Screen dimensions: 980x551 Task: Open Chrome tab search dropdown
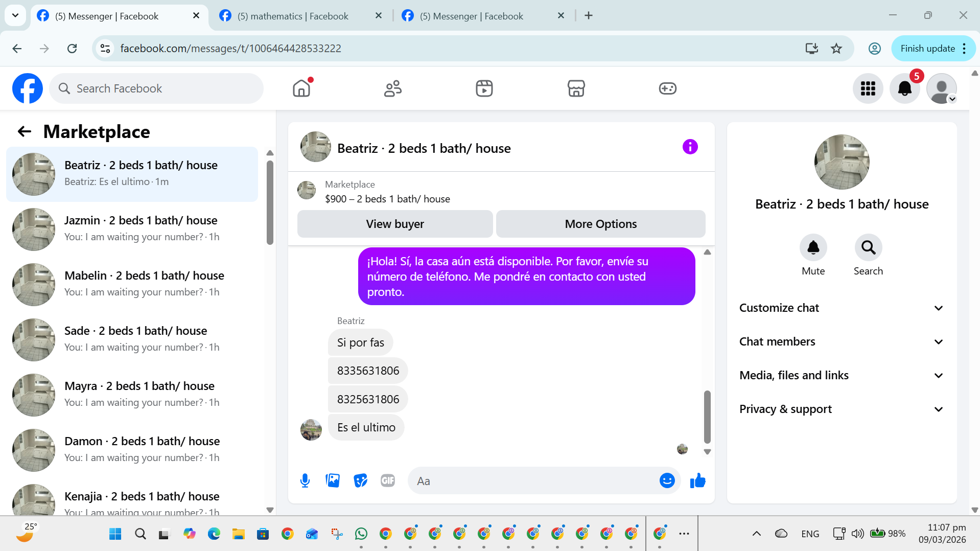(15, 16)
